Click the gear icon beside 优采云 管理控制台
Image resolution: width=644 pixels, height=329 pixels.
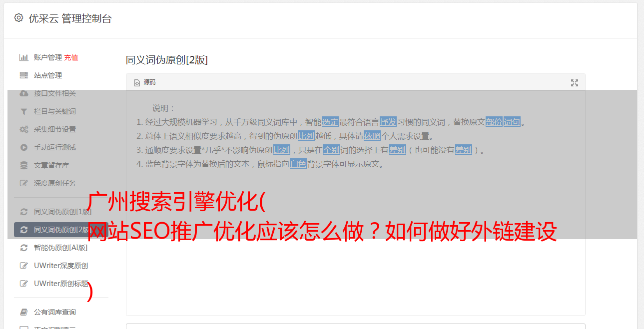(18, 18)
